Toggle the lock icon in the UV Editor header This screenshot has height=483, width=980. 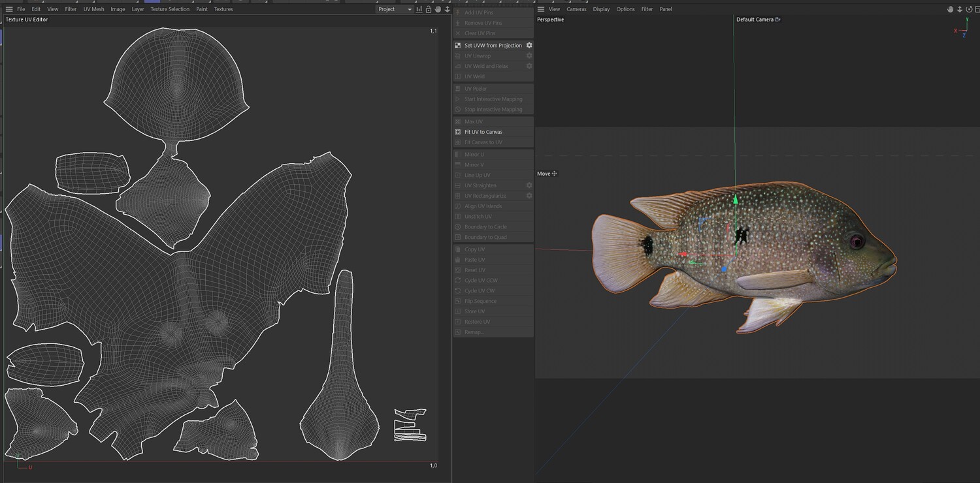429,9
